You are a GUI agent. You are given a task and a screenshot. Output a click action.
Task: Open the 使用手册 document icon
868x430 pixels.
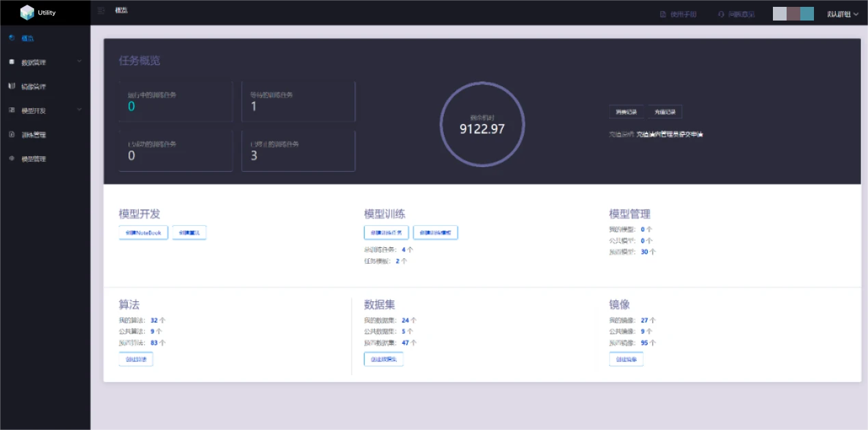[x=662, y=14]
